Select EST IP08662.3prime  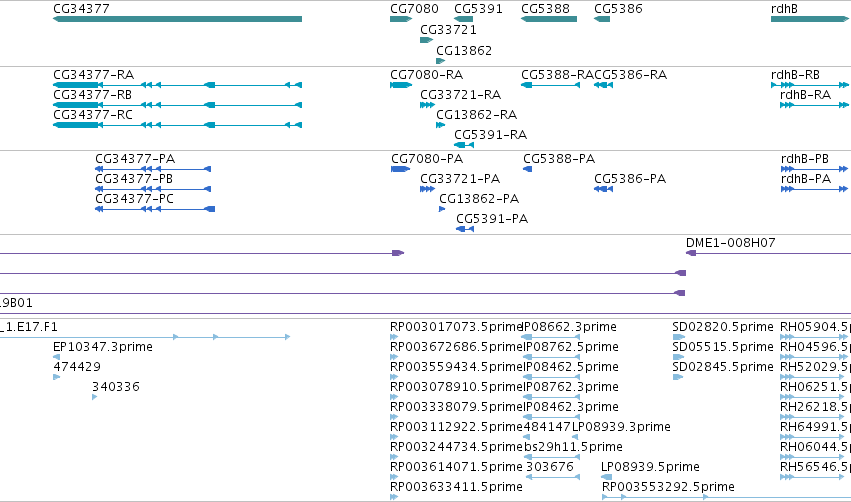point(551,337)
